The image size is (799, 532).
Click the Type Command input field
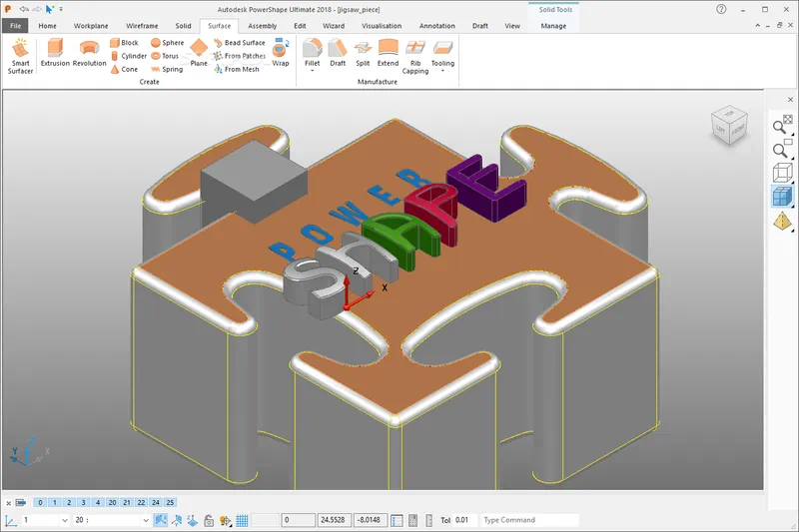click(530, 520)
